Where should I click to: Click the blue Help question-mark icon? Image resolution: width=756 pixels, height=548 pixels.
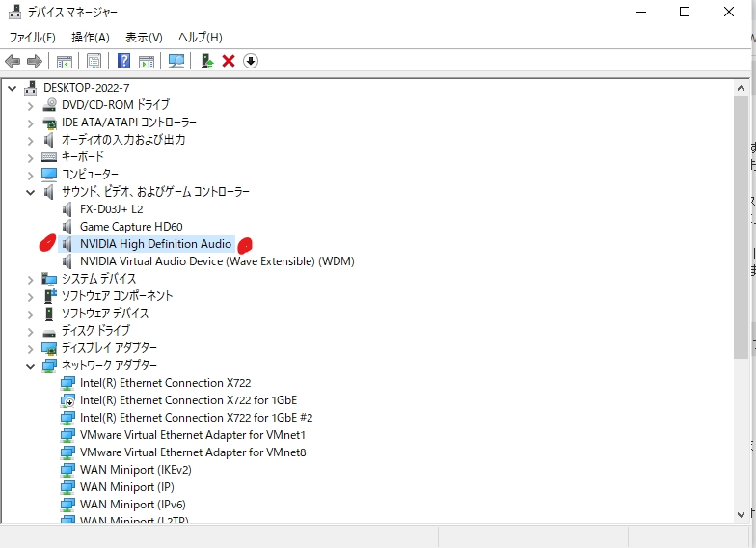pos(123,61)
